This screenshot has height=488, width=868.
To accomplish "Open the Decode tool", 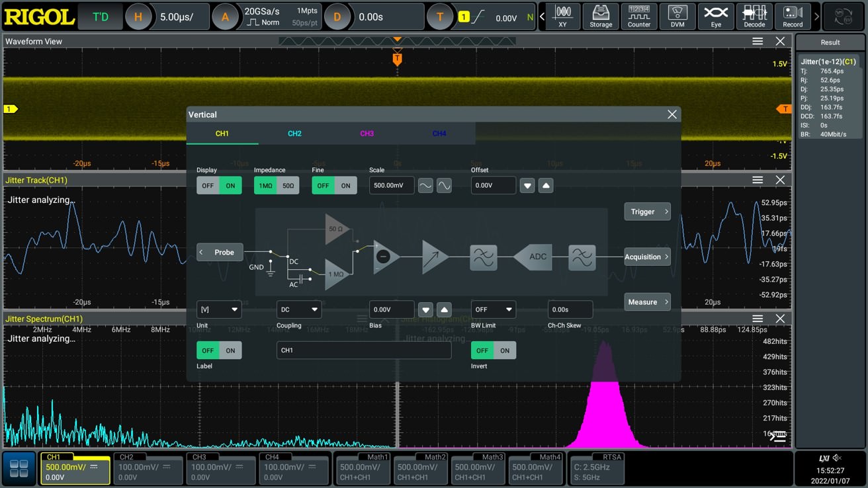I will [754, 17].
